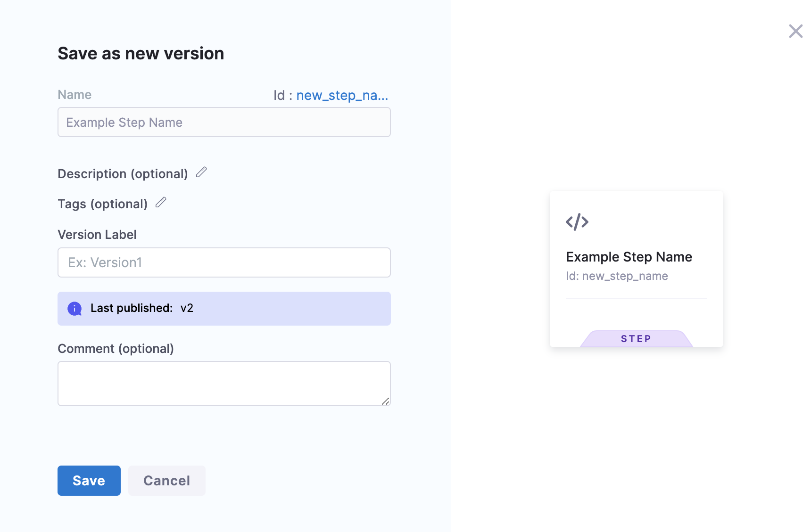Viewport: 811px width, 532px height.
Task: Click into the Version Label field
Action: pos(224,262)
